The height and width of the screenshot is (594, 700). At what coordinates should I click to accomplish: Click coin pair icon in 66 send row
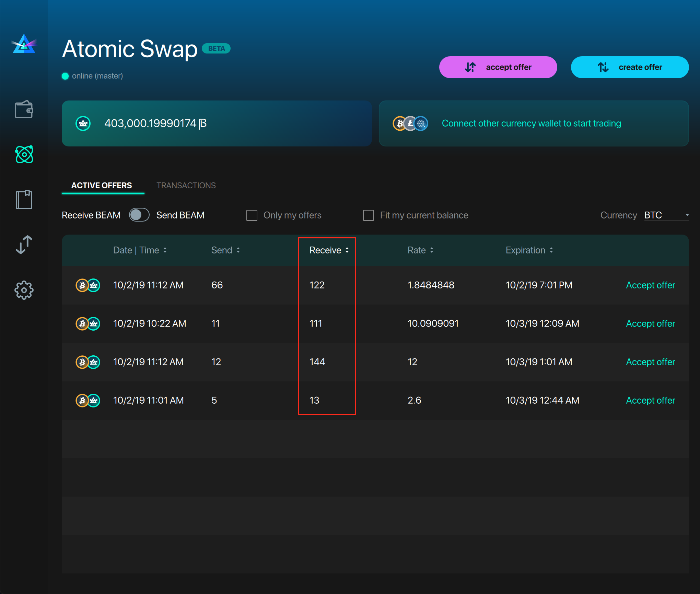coord(88,285)
